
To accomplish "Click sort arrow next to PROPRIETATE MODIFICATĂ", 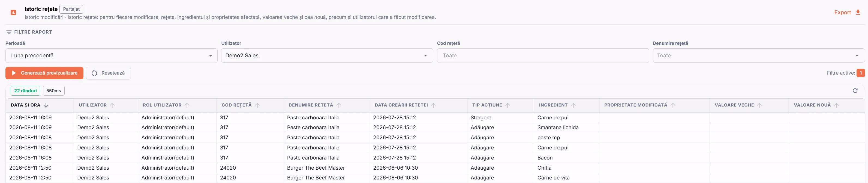I will tap(673, 105).
